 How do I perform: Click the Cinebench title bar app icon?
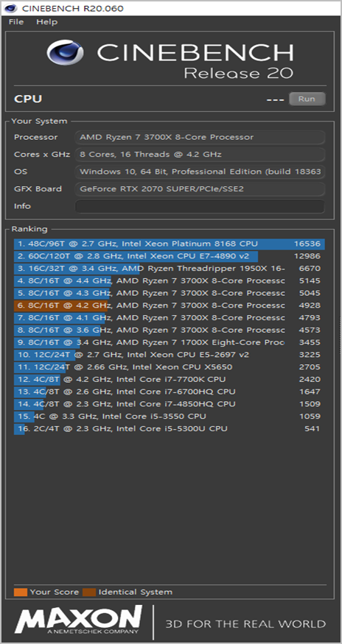pyautogui.click(x=10, y=8)
